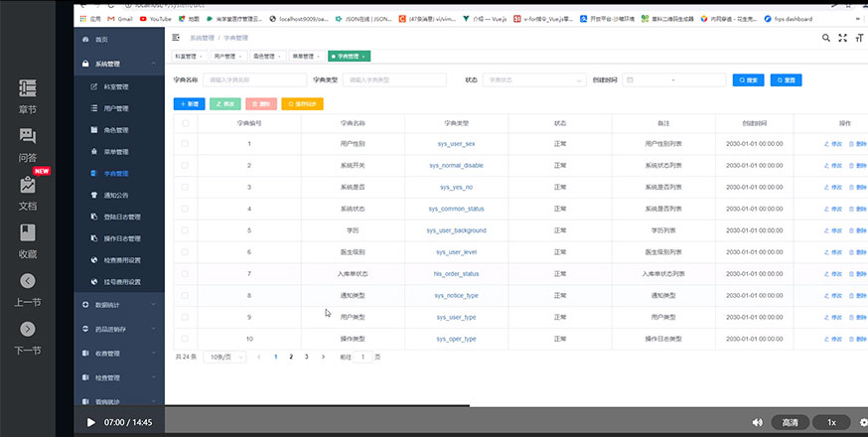Viewport: 868px width, 437px height.
Task: Open the 状态 dictionary status dropdown
Action: (x=534, y=80)
